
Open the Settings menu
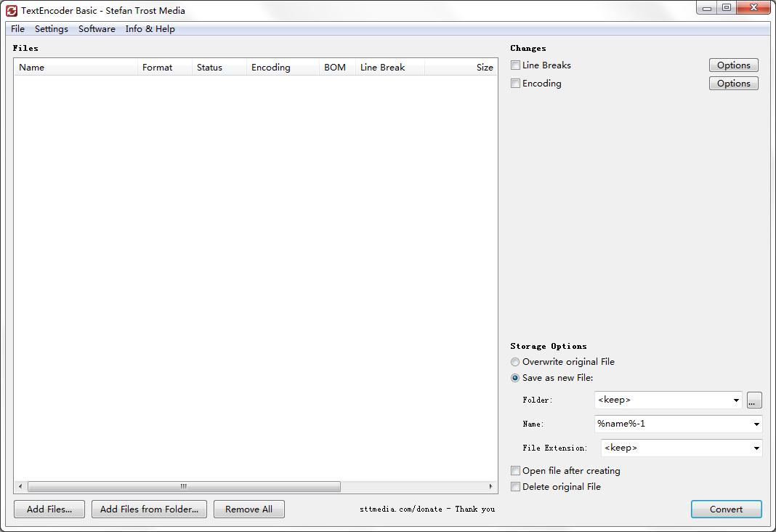51,29
